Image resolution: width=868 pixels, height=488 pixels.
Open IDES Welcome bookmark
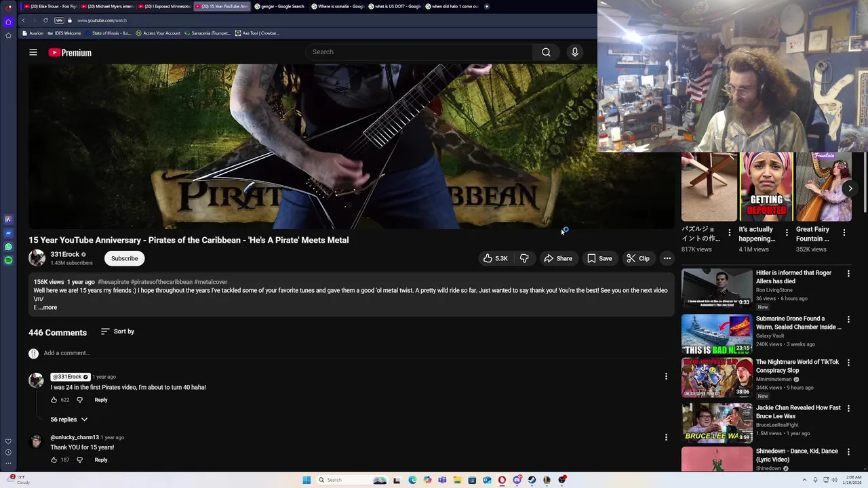[x=64, y=33]
